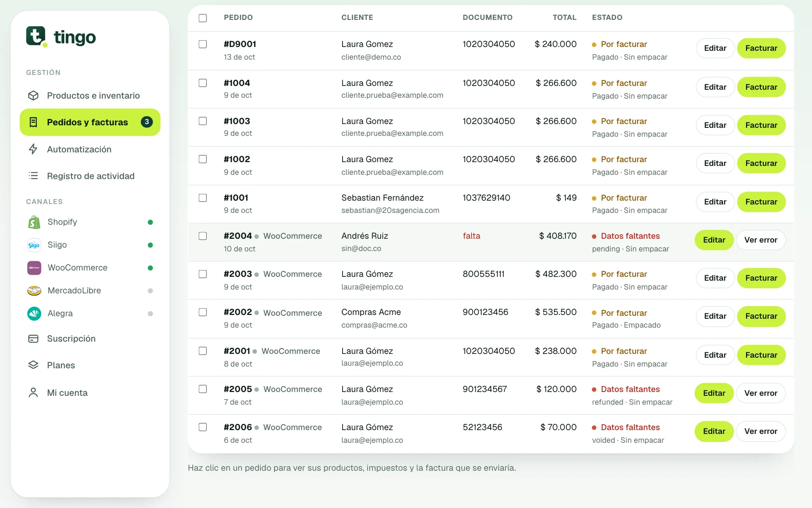This screenshot has height=508, width=812.
Task: Click the gray status dot next to MercadoLibre
Action: 150,291
